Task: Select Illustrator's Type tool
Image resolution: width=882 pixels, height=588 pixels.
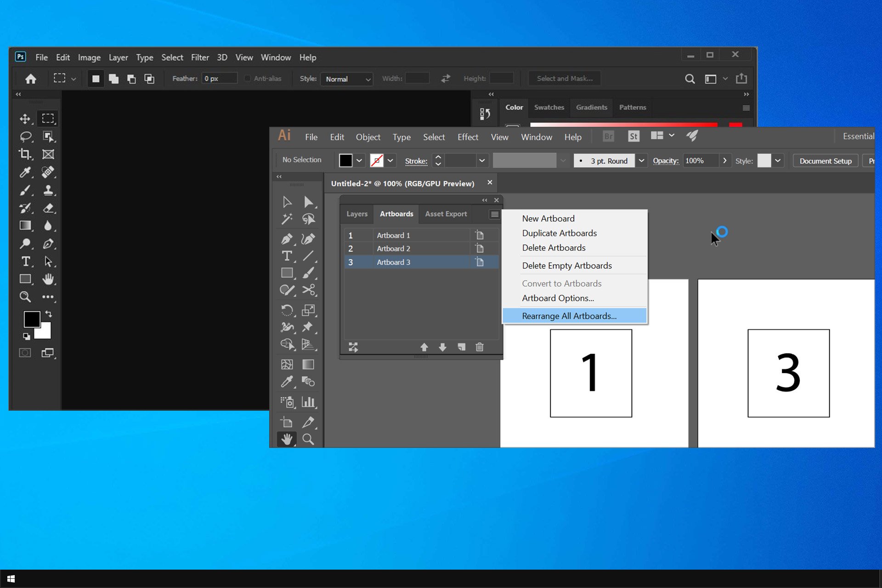Action: point(287,256)
